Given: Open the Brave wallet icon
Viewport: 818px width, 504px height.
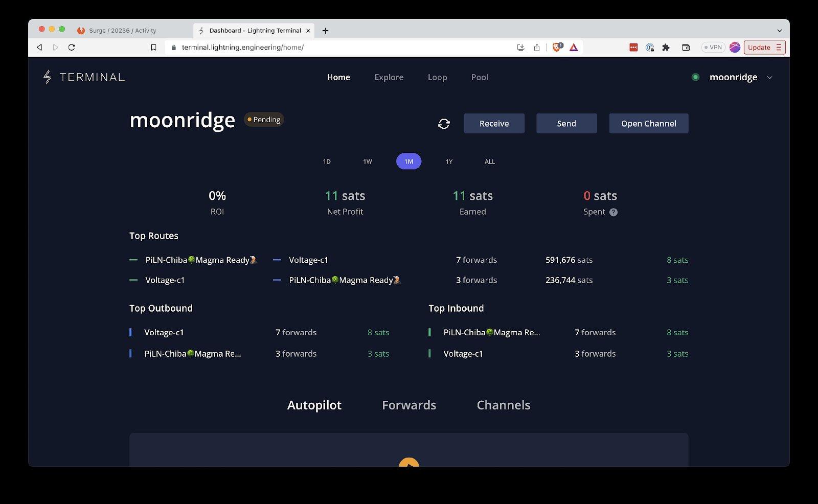Looking at the screenshot, I should pyautogui.click(x=686, y=48).
